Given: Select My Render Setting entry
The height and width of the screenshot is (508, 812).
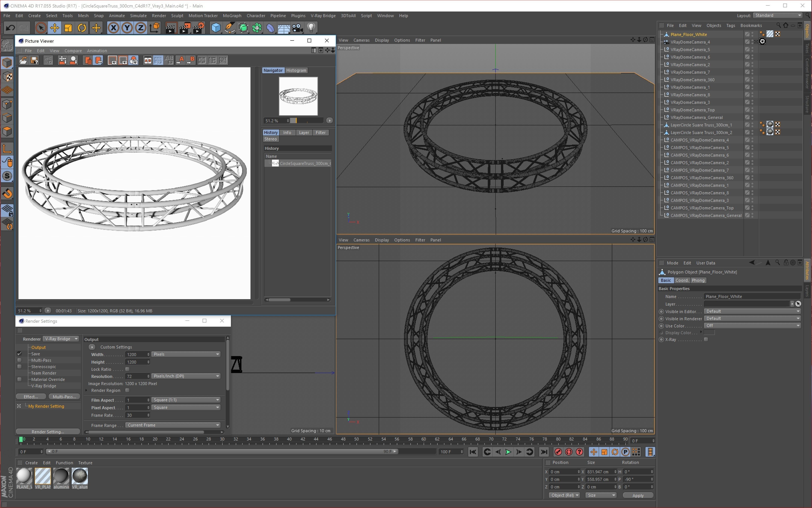Looking at the screenshot, I should [x=46, y=406].
